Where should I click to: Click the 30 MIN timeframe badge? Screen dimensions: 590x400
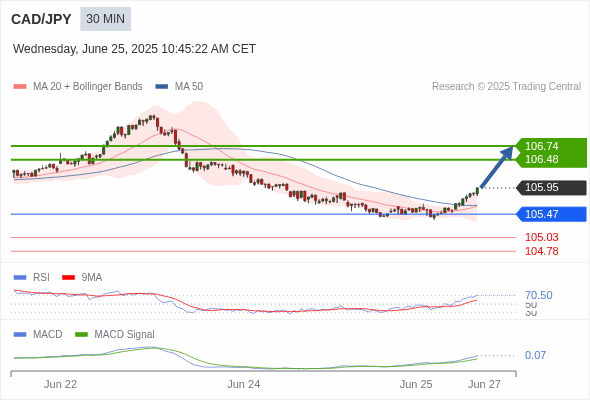105,19
